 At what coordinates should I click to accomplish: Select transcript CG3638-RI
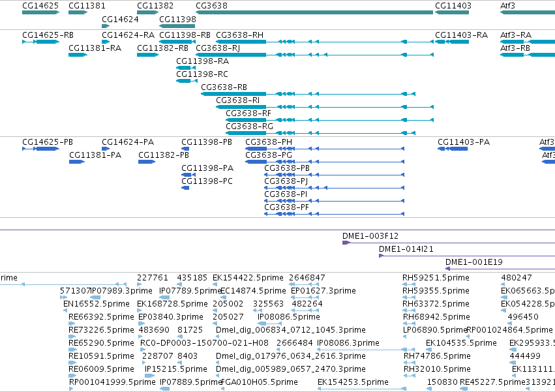click(237, 100)
